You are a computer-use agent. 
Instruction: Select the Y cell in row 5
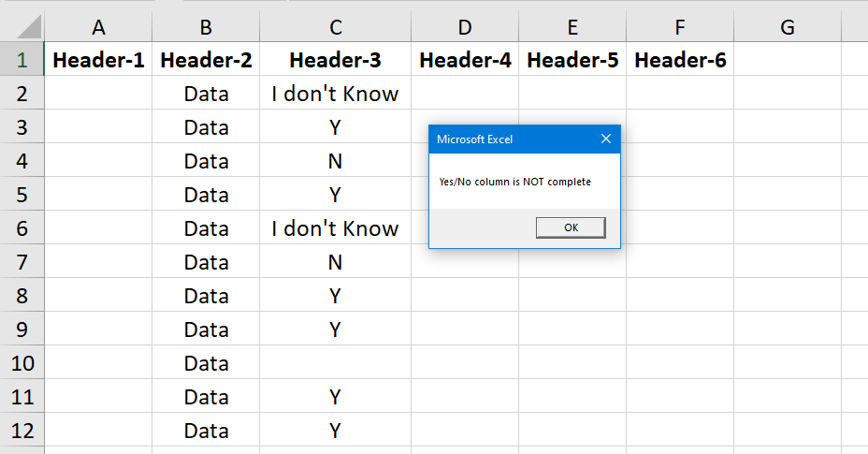[336, 195]
